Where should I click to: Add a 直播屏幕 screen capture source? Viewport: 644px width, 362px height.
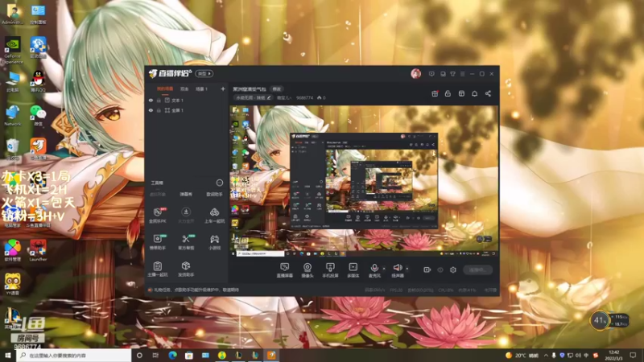285,270
